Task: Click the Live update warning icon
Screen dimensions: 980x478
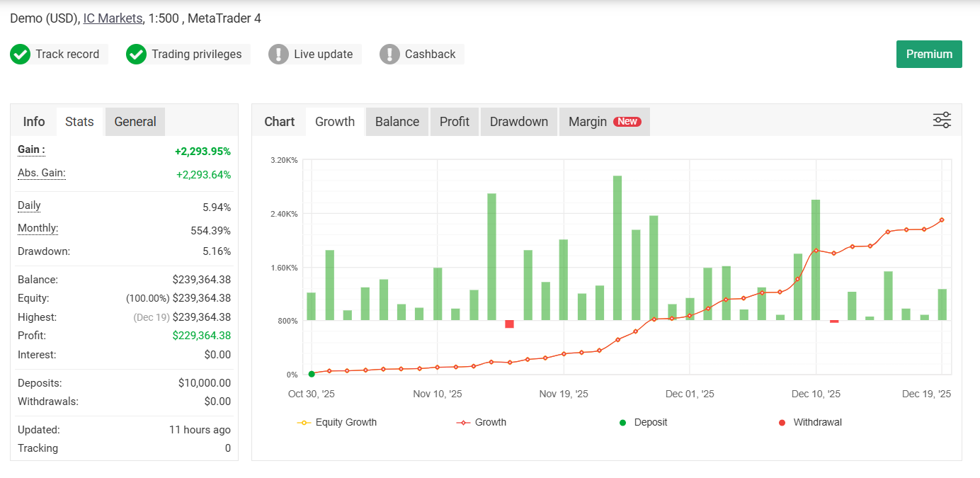Action: point(278,55)
